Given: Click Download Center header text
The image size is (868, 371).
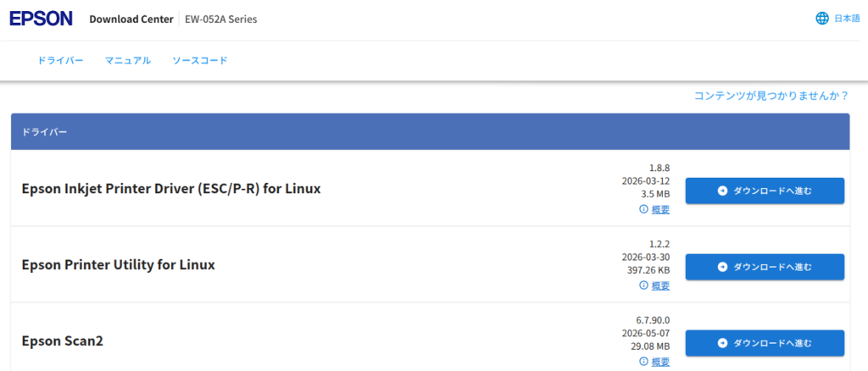Looking at the screenshot, I should [x=131, y=19].
